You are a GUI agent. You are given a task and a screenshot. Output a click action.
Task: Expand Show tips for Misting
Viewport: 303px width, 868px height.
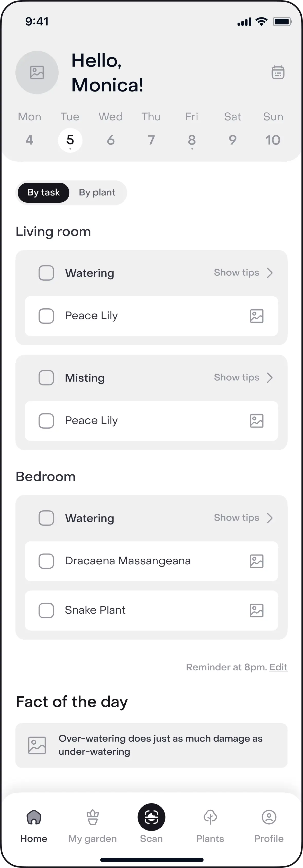243,377
